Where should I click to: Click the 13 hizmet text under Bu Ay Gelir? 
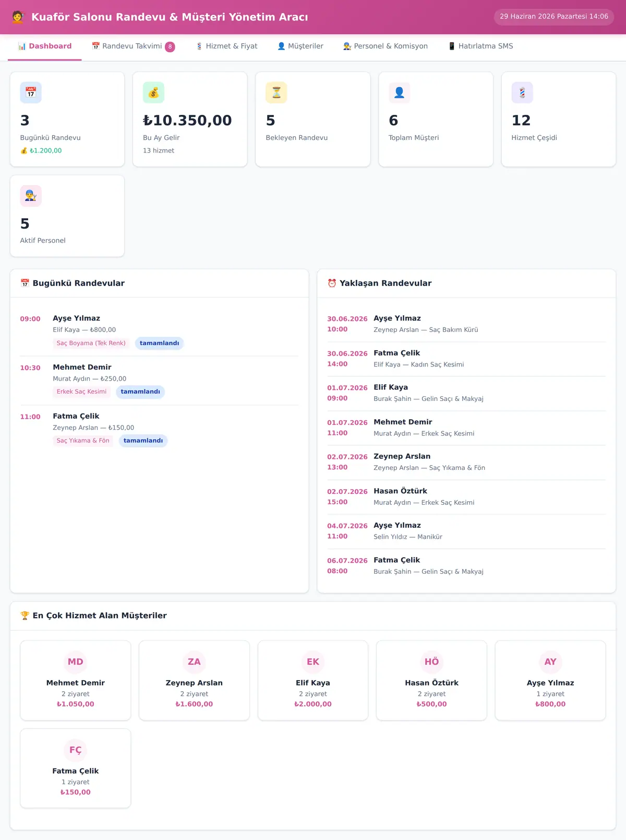click(159, 151)
